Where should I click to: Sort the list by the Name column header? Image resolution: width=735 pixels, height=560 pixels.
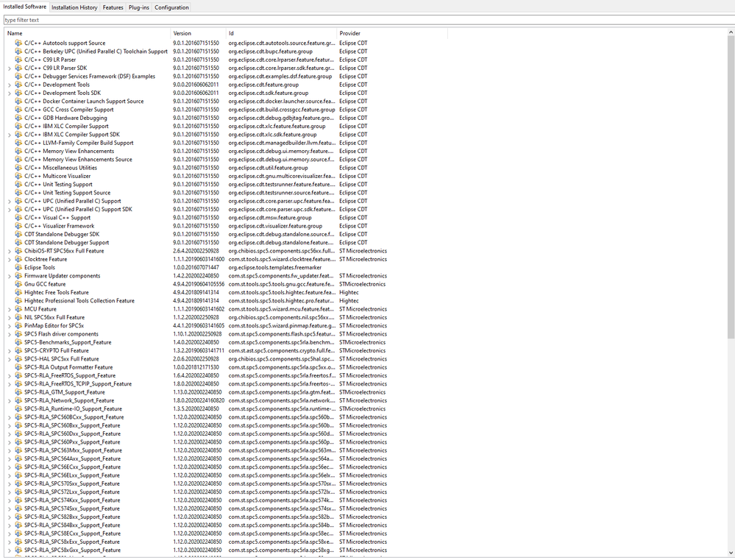pos(88,33)
